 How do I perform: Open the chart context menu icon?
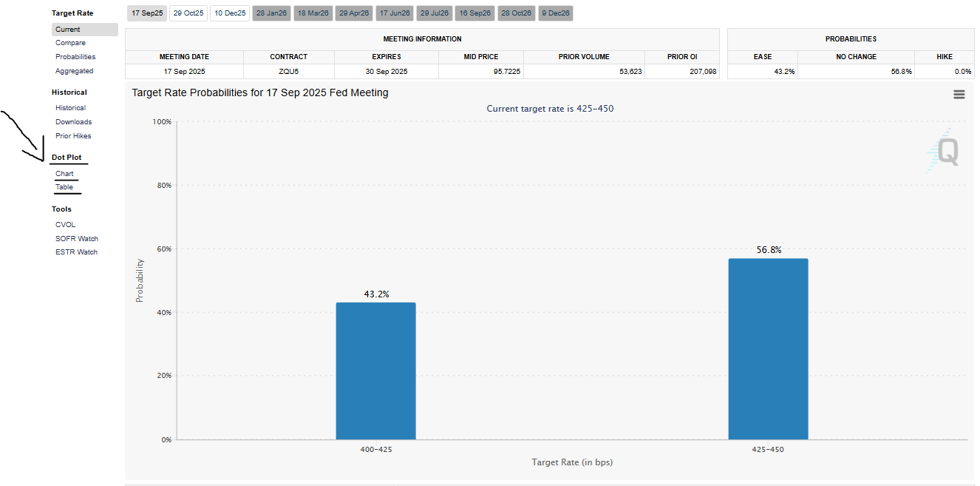[959, 94]
